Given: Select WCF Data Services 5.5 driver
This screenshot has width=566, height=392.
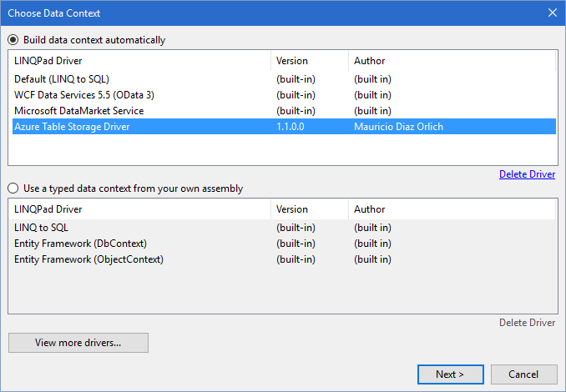Looking at the screenshot, I should pyautogui.click(x=83, y=95).
